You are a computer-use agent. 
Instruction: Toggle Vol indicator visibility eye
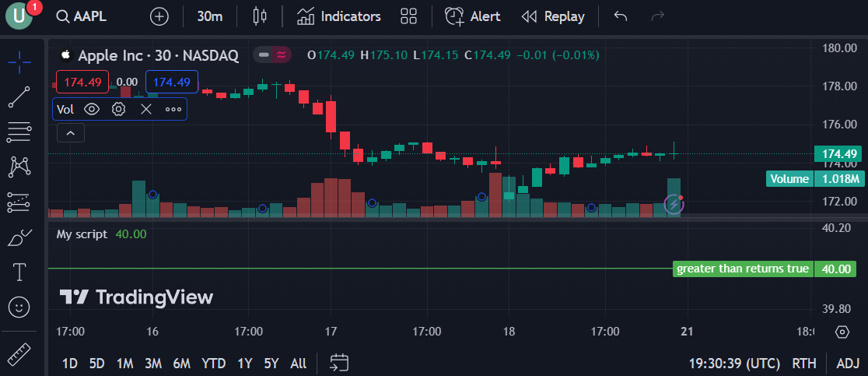[92, 109]
